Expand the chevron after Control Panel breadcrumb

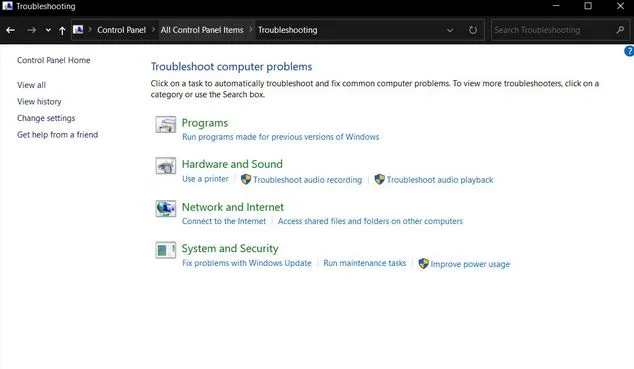[x=153, y=30]
